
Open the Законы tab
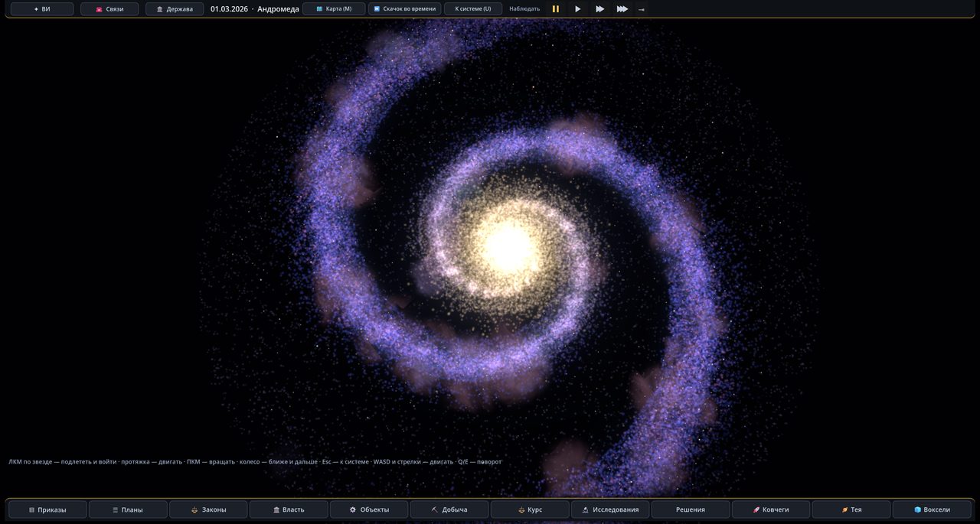click(x=208, y=509)
